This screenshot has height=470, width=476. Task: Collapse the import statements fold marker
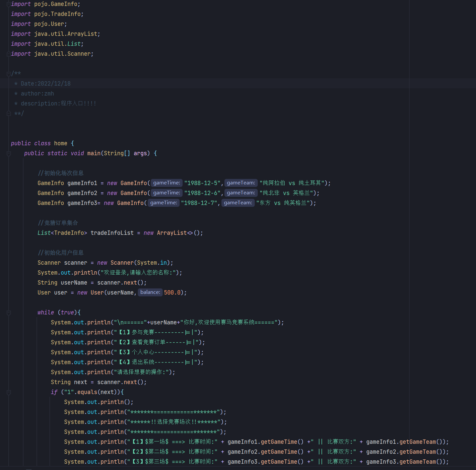[x=9, y=4]
